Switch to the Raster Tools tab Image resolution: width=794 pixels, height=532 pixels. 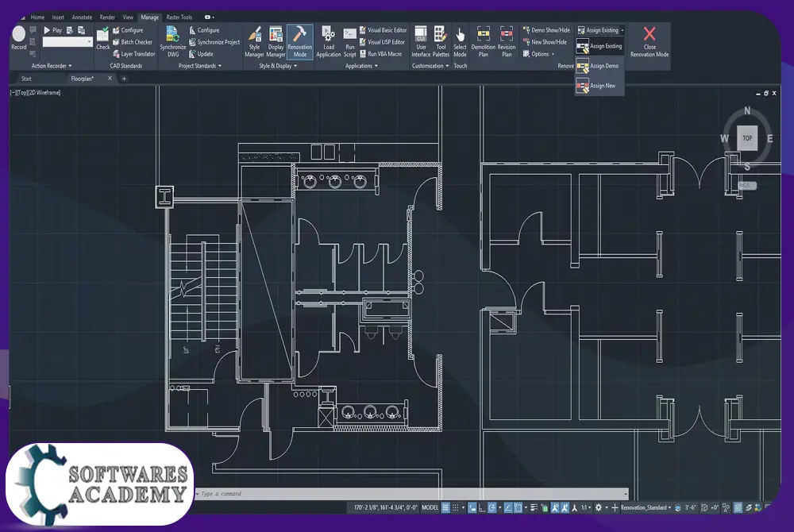(179, 17)
